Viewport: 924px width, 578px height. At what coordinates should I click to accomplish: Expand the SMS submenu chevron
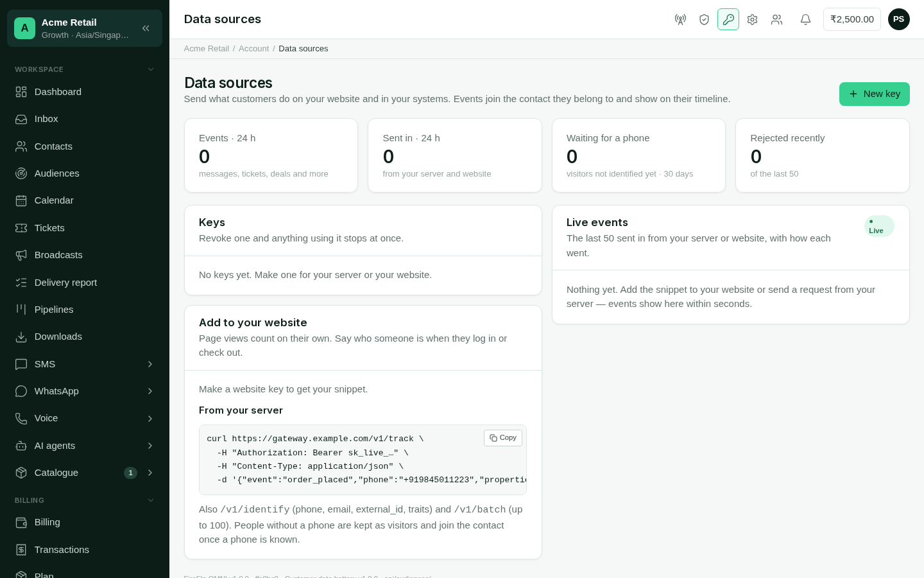(x=150, y=364)
